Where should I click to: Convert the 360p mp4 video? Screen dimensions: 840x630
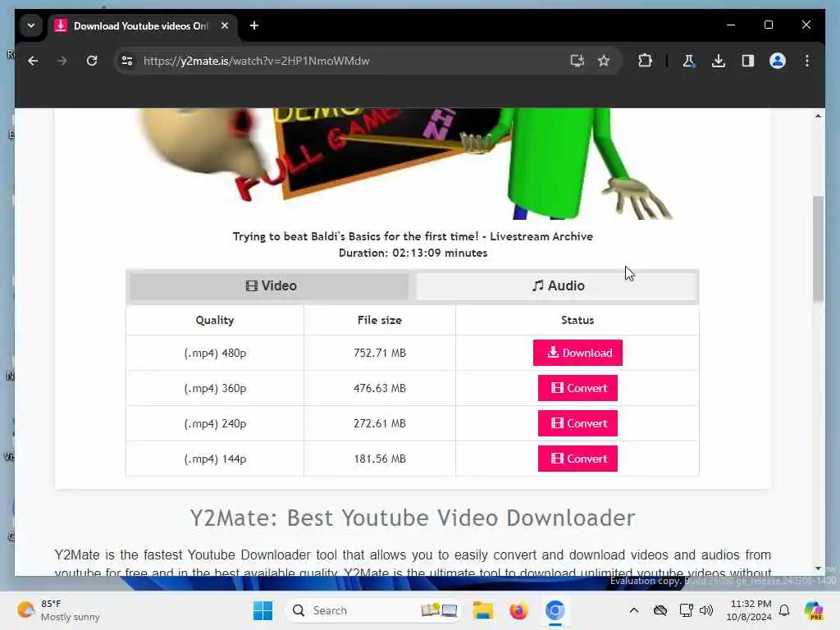click(x=577, y=388)
